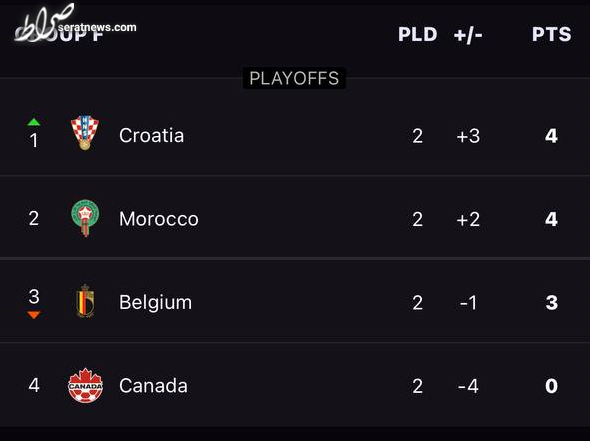Click Croatia's points value 4
This screenshot has width=590, height=441.
[551, 136]
